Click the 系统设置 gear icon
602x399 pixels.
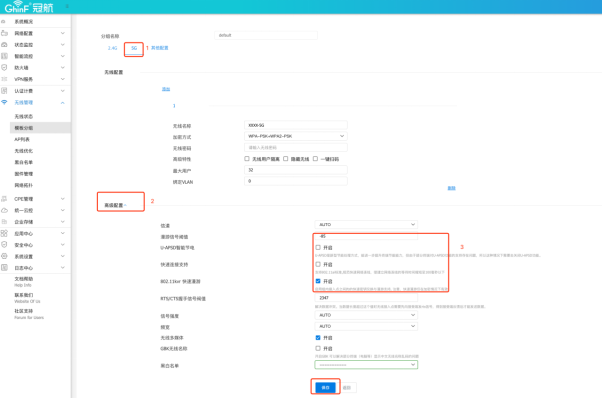(4, 256)
